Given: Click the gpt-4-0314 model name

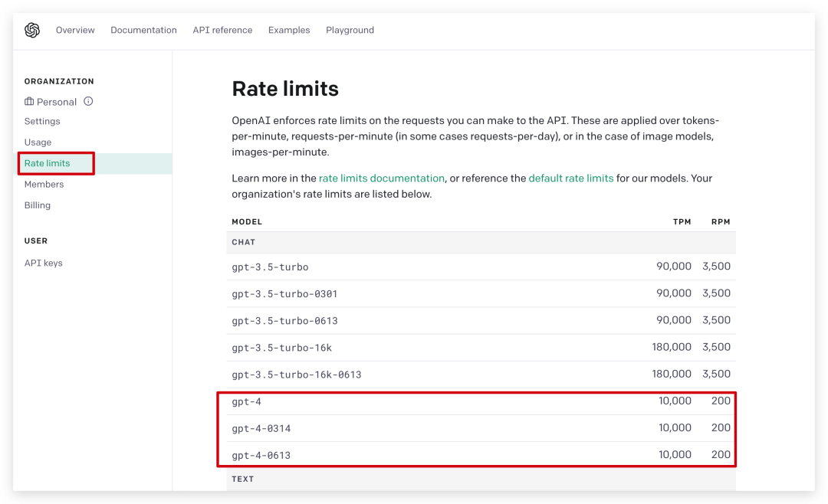Looking at the screenshot, I should click(x=261, y=428).
